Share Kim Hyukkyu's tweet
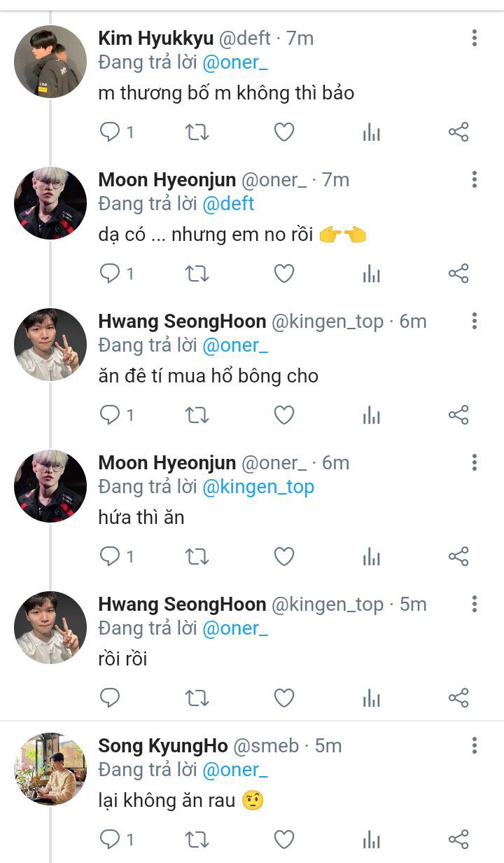This screenshot has width=504, height=863. (458, 132)
